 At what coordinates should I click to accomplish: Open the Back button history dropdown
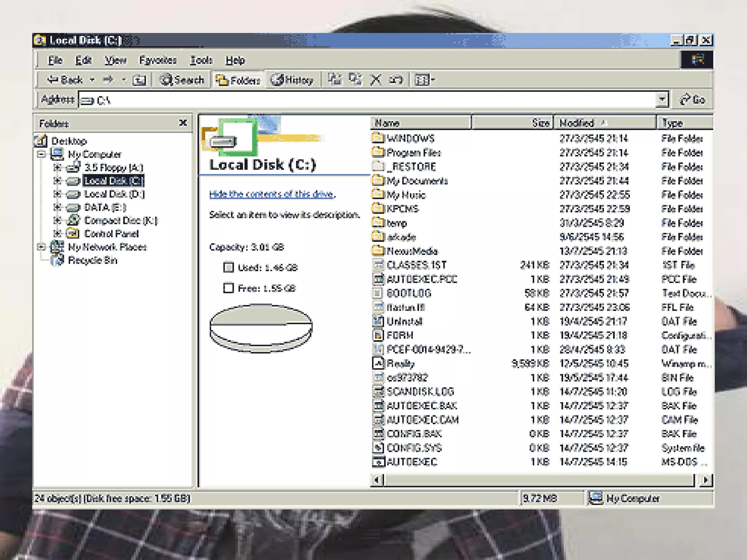click(92, 80)
